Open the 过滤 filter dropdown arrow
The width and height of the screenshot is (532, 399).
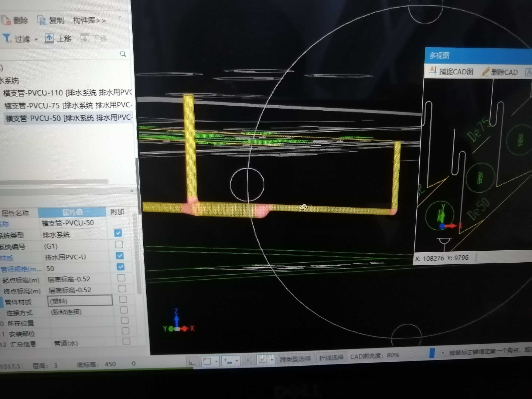point(36,39)
